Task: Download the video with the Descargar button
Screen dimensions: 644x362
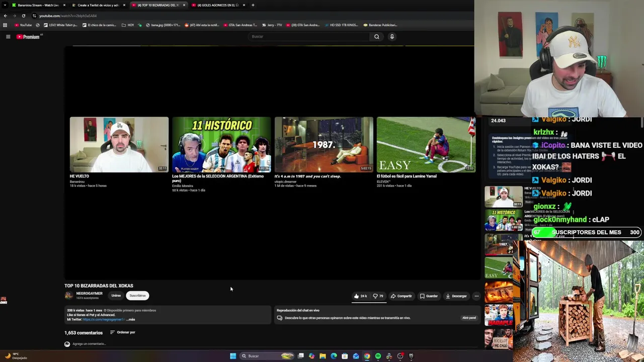Action: 456,296
